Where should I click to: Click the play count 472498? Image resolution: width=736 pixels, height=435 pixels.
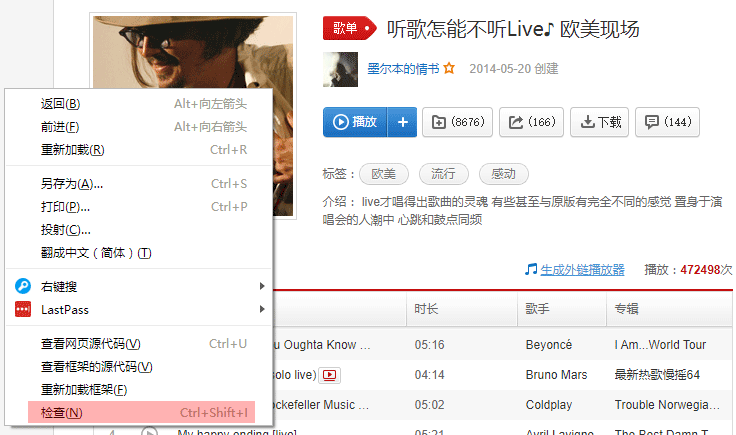coord(700,270)
